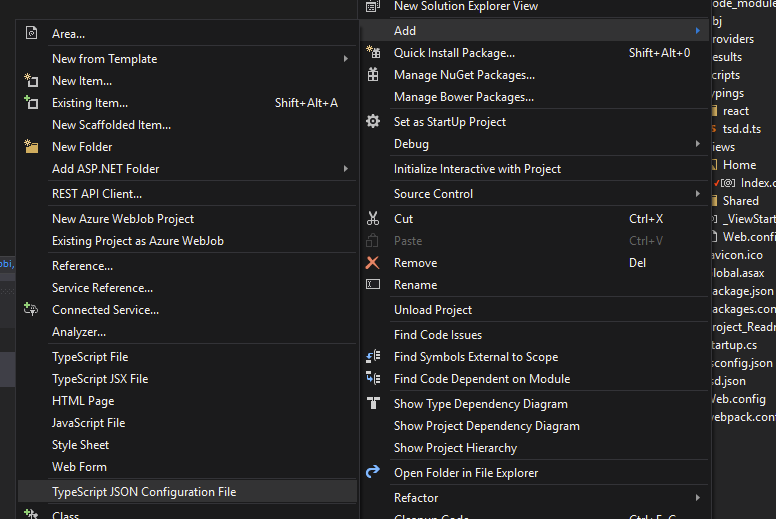
Task: Choose Show Project Dependency Diagram
Action: click(534, 425)
